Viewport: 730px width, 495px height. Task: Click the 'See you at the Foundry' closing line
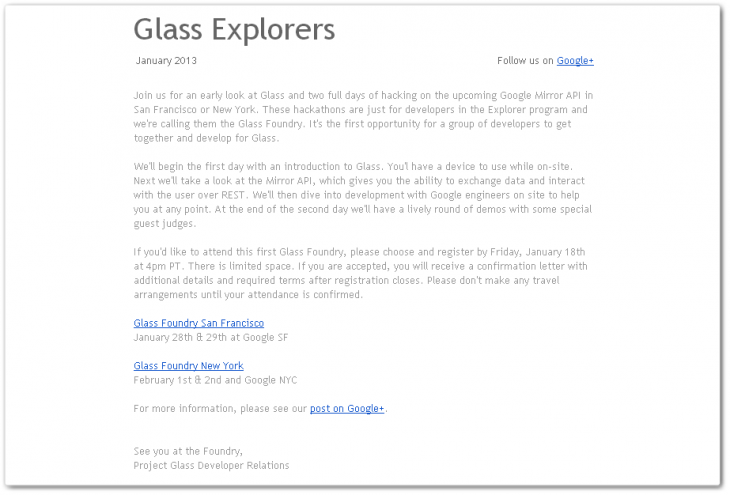click(188, 452)
